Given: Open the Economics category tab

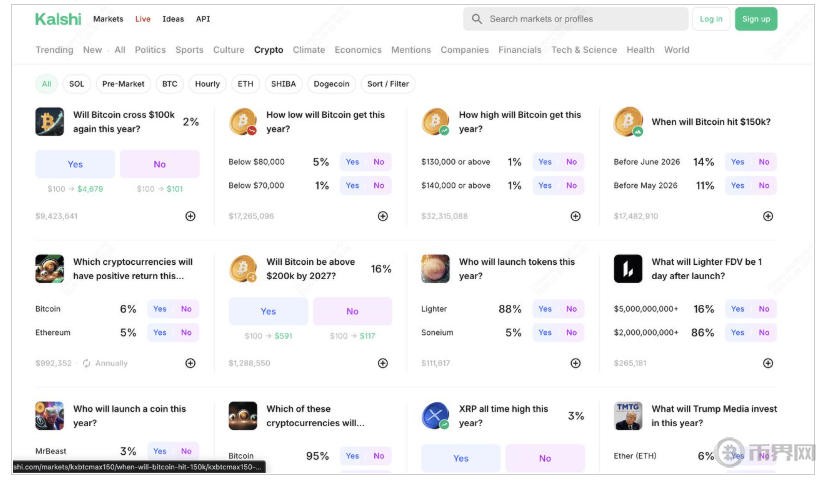Looking at the screenshot, I should coord(358,50).
